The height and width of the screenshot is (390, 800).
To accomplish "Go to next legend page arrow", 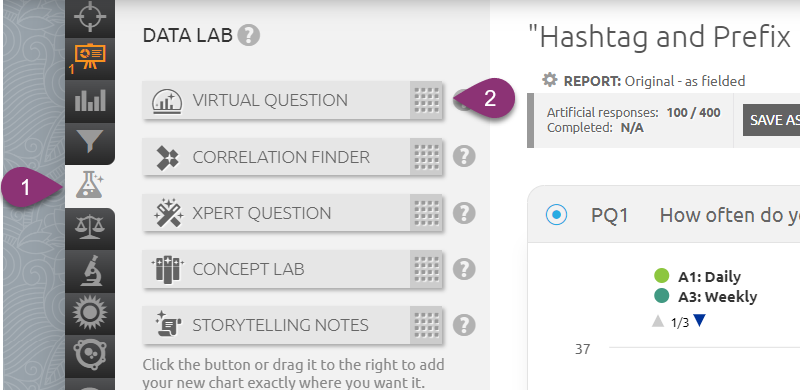I will [x=699, y=321].
